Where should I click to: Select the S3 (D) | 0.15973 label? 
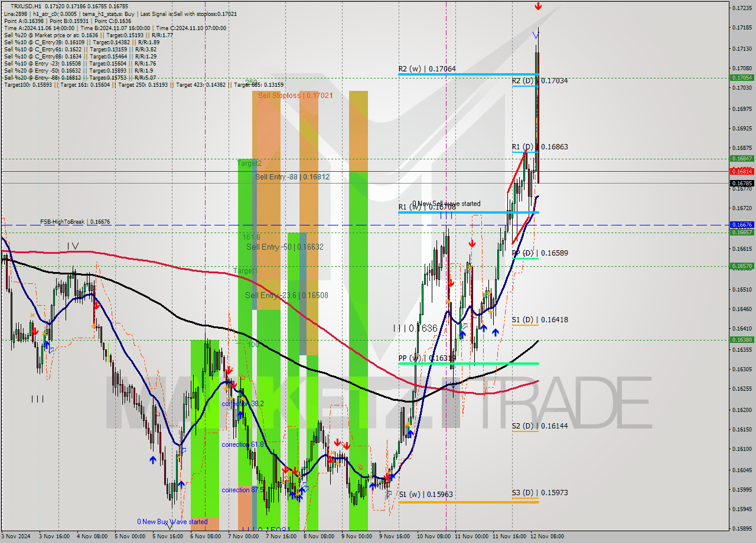540,493
